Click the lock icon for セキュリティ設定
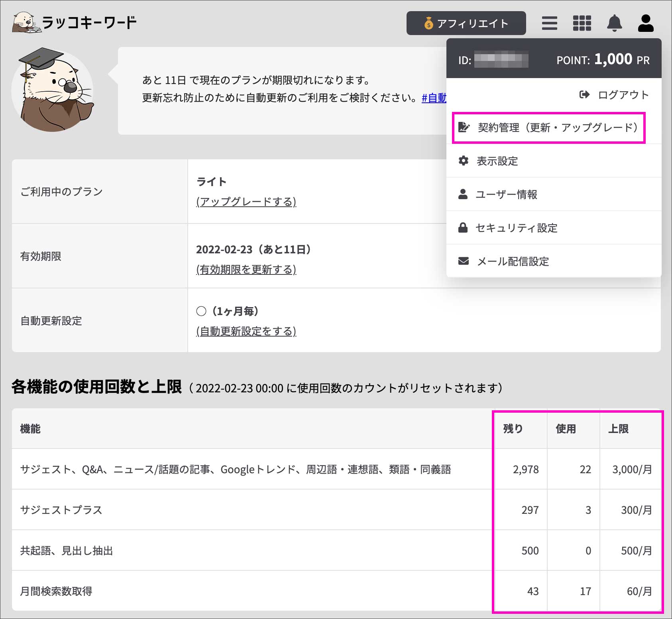672x619 pixels. [x=463, y=228]
